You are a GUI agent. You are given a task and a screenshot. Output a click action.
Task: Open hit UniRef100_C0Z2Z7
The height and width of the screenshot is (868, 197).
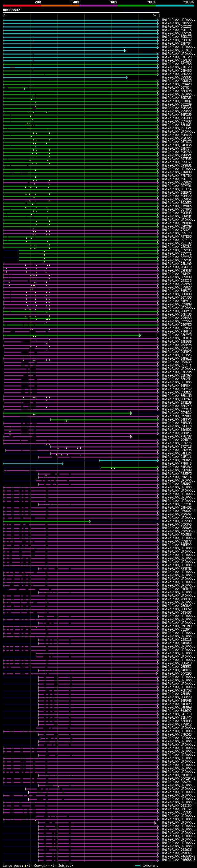pos(177,26)
